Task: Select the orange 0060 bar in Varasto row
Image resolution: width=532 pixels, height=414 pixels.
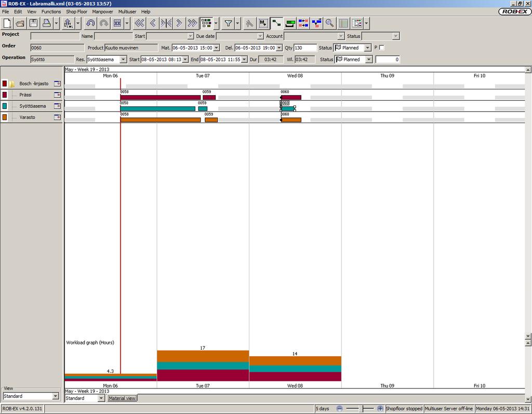Action: [291, 120]
